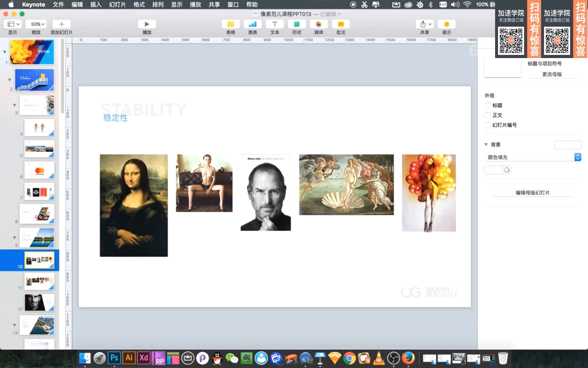This screenshot has height=368, width=588.
Task: Open Photoshop from the Dock
Action: [x=114, y=358]
